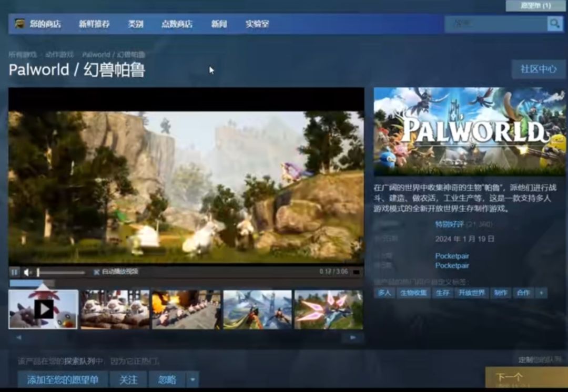Viewport: 568px width, 392px height.
Task: Open the store avatar icon in the navigation bar
Action: [x=19, y=24]
